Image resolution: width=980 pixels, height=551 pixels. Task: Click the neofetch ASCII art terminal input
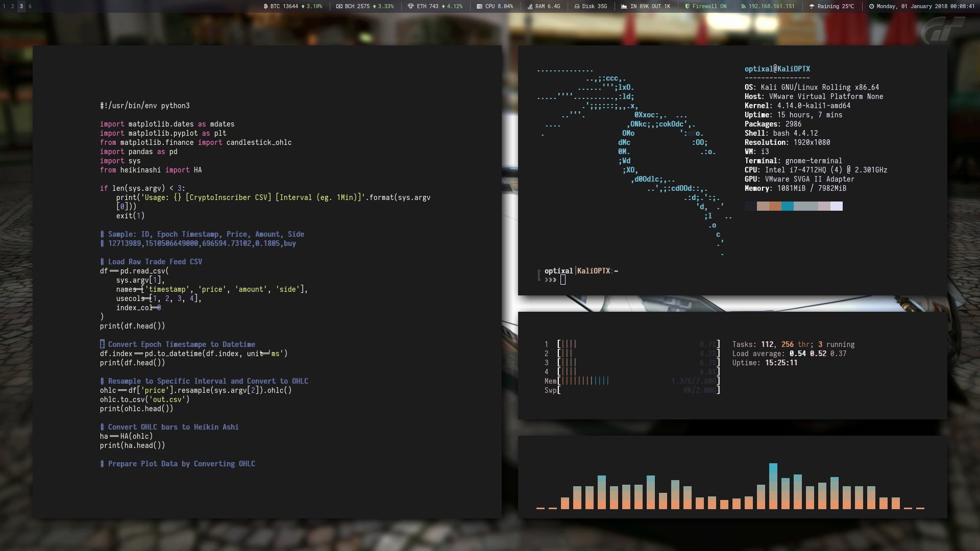[x=562, y=280]
